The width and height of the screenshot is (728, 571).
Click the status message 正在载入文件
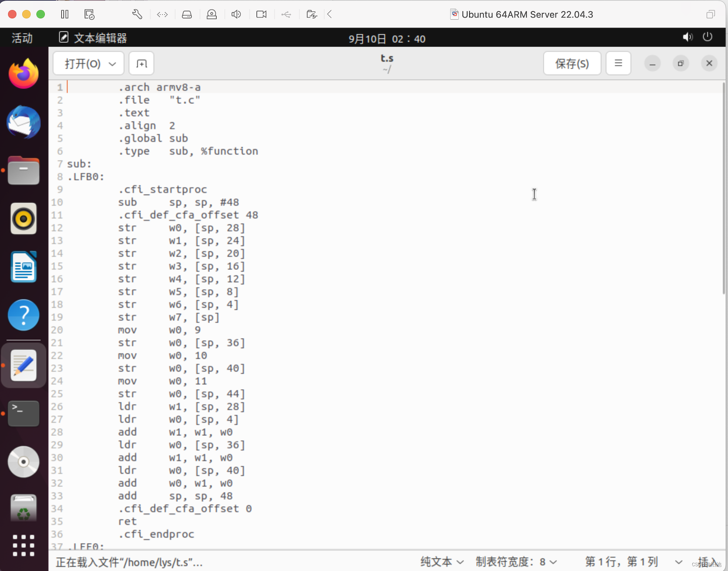(129, 562)
